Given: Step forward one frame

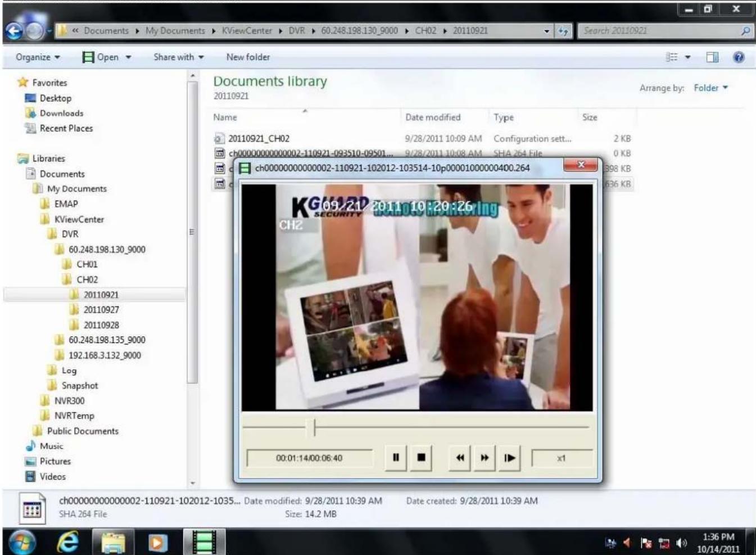Looking at the screenshot, I should point(509,458).
